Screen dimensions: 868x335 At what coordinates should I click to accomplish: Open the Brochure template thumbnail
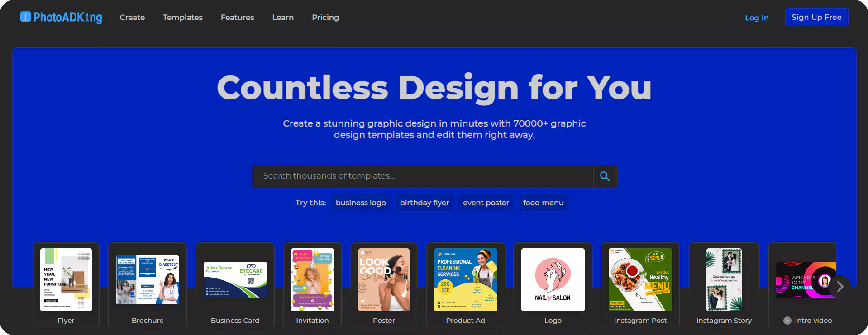[x=148, y=280]
